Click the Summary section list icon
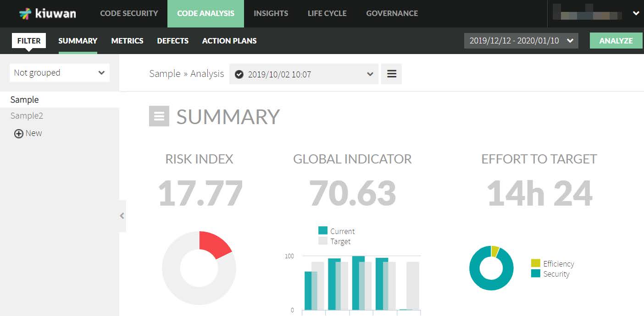This screenshot has height=316, width=644. pos(159,116)
